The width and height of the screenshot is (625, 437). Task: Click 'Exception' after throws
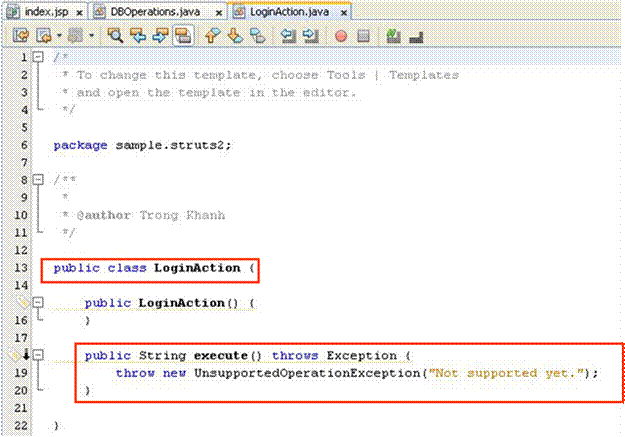[362, 355]
